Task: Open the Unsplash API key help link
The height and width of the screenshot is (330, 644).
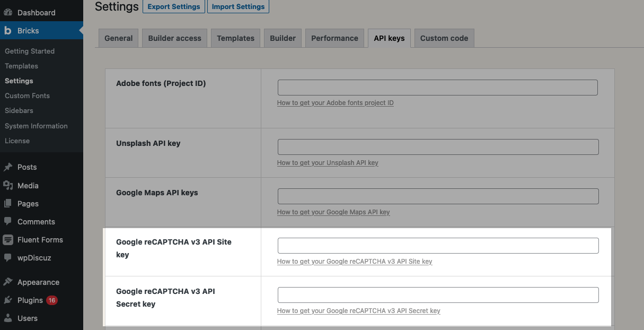Action: coord(328,162)
